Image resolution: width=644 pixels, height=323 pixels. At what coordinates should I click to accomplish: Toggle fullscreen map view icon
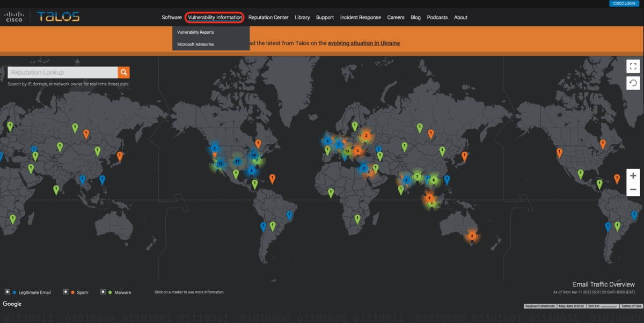(633, 66)
